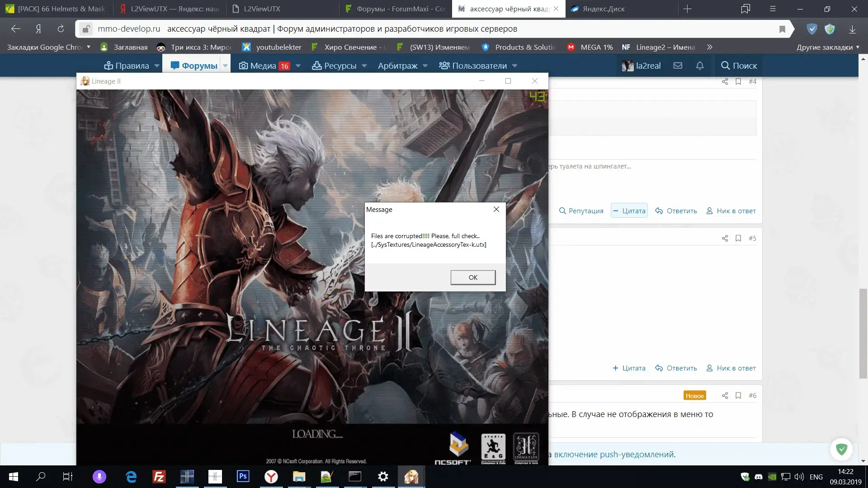Click the site security padlock icon

pyautogui.click(x=85, y=29)
